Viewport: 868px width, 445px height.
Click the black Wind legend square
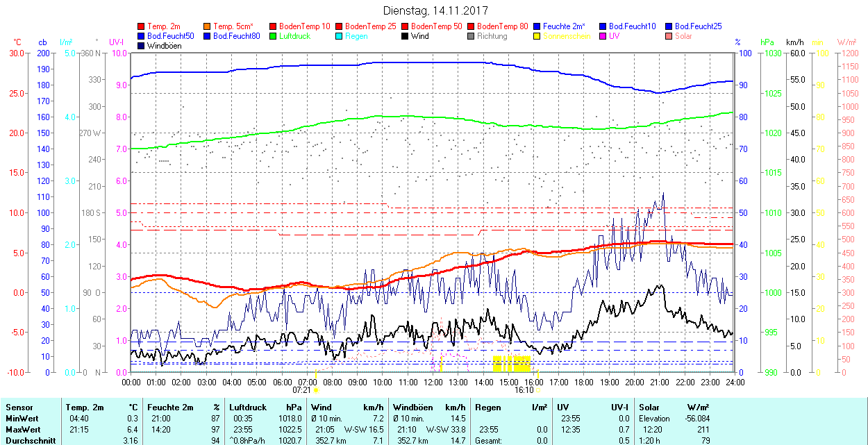point(406,36)
